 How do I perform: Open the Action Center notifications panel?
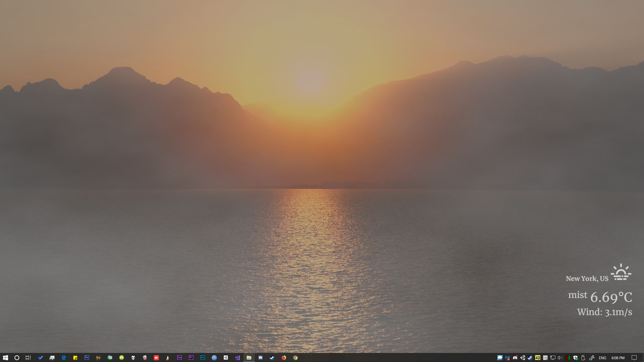pyautogui.click(x=634, y=357)
